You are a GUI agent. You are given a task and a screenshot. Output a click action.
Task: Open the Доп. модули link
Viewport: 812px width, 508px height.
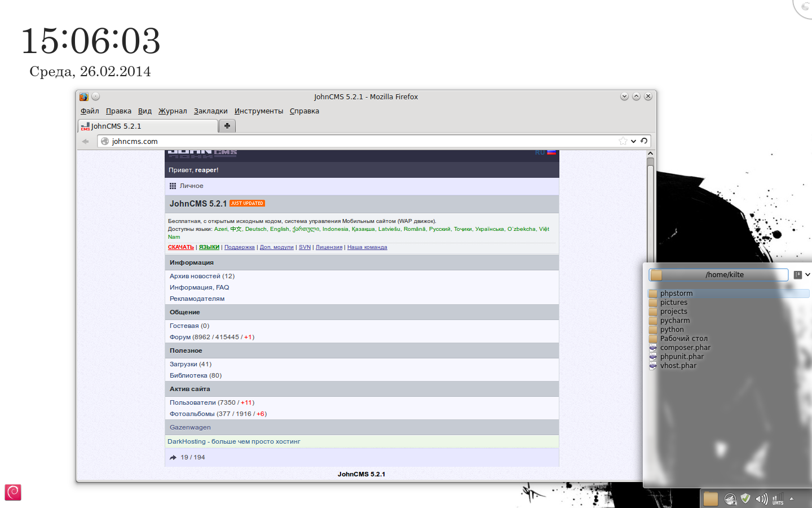pos(277,247)
